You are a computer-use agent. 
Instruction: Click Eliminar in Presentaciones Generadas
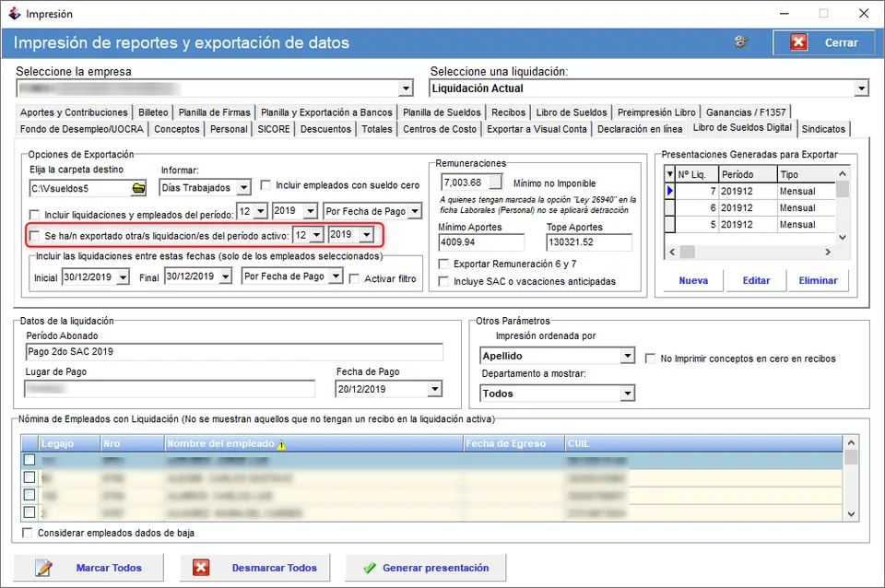coord(818,280)
